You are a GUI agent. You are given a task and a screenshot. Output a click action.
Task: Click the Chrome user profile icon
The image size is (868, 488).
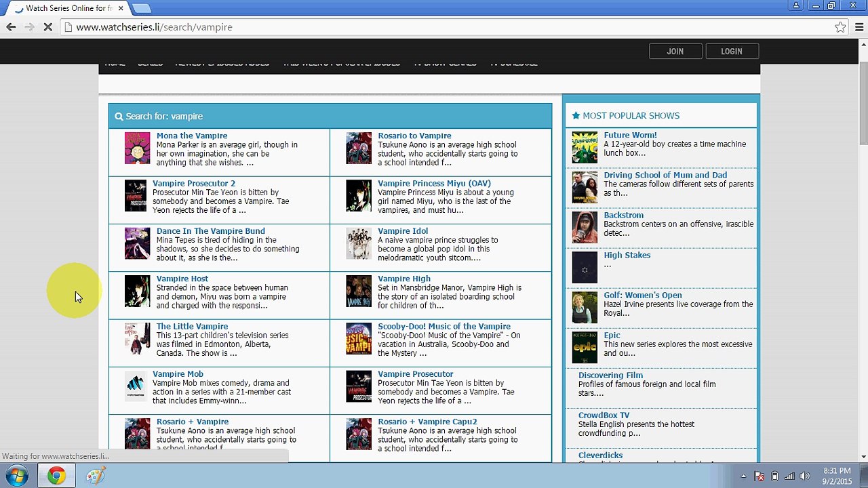[797, 5]
